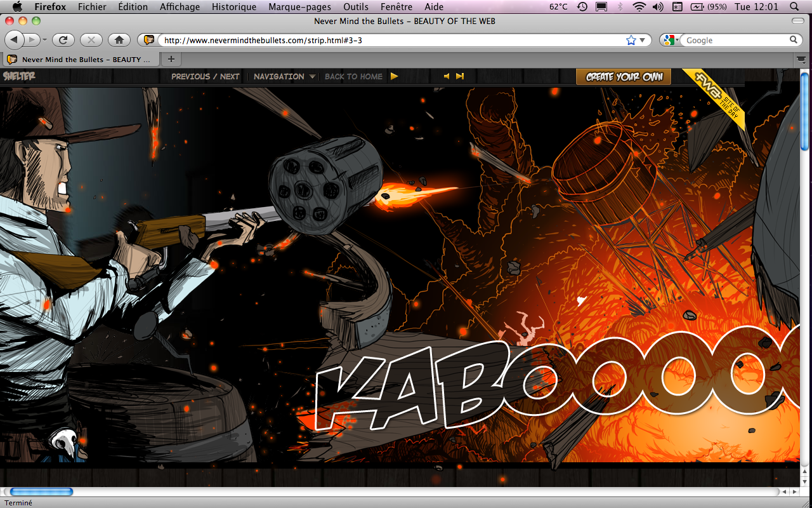The width and height of the screenshot is (812, 508).
Task: Skip forward with yellow skip-to-end icon
Action: (460, 76)
